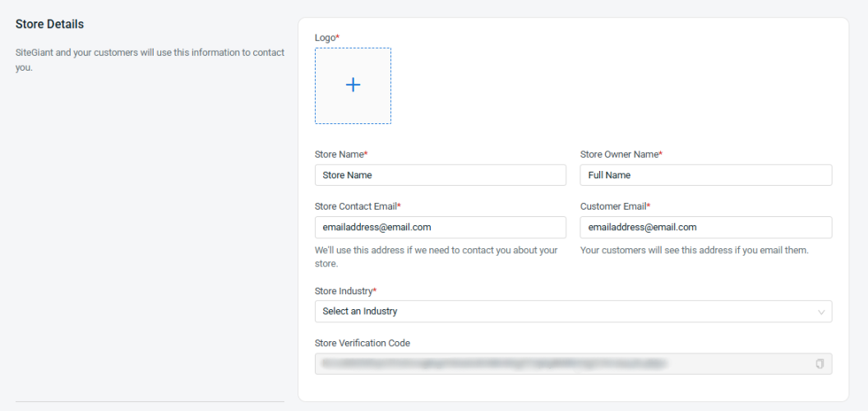Click the 'Logo' field label

pos(326,38)
